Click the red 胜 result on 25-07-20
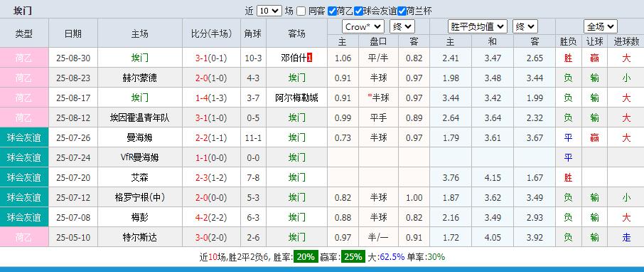Image resolution: width=644 pixels, height=272 pixels. [x=568, y=177]
